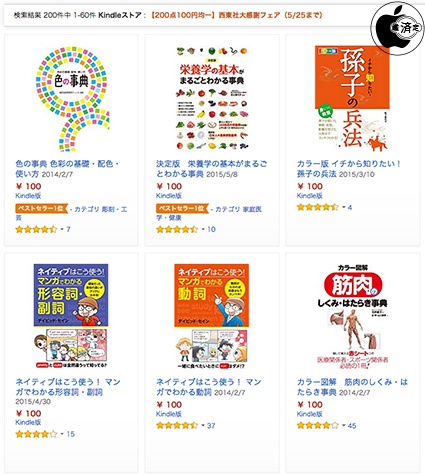
Task: Open the 孫子の兵法 book cover image
Action: coord(352,99)
